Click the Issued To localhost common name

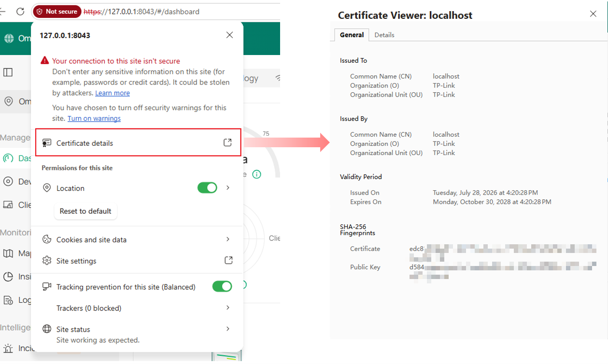(x=446, y=76)
